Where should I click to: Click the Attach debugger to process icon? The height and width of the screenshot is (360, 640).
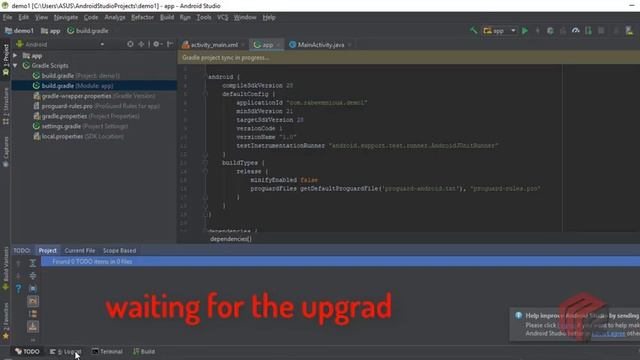click(588, 31)
